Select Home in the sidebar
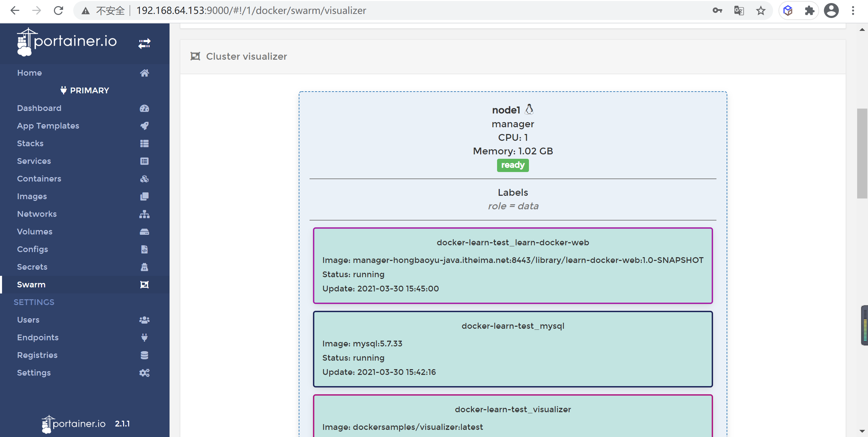868x437 pixels. (29, 73)
